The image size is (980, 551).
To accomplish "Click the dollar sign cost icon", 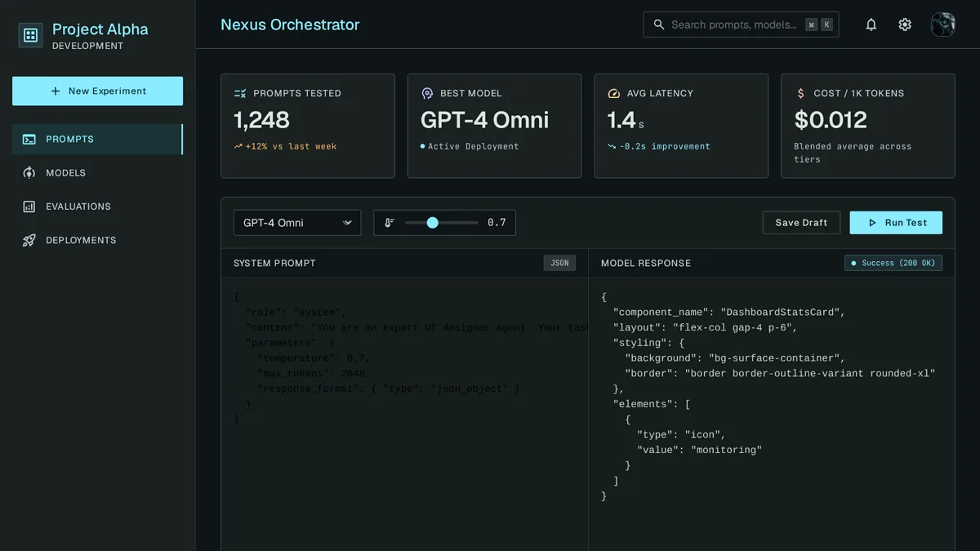I will click(800, 93).
